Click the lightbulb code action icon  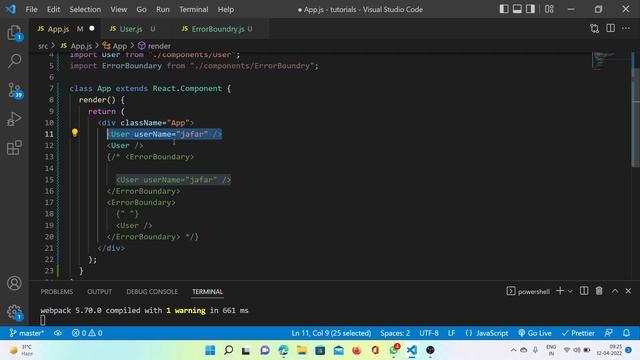pos(75,132)
